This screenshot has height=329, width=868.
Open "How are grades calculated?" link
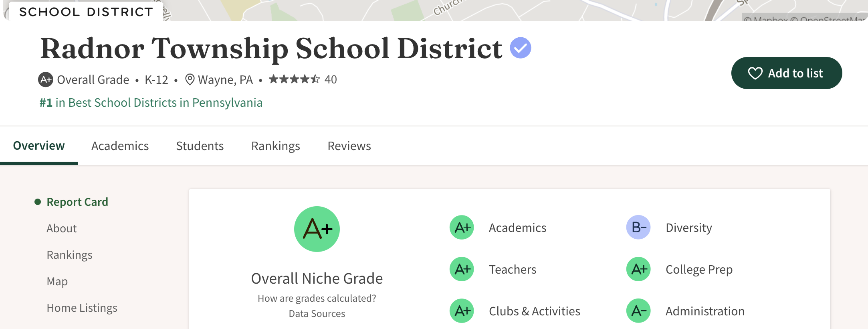coord(317,299)
